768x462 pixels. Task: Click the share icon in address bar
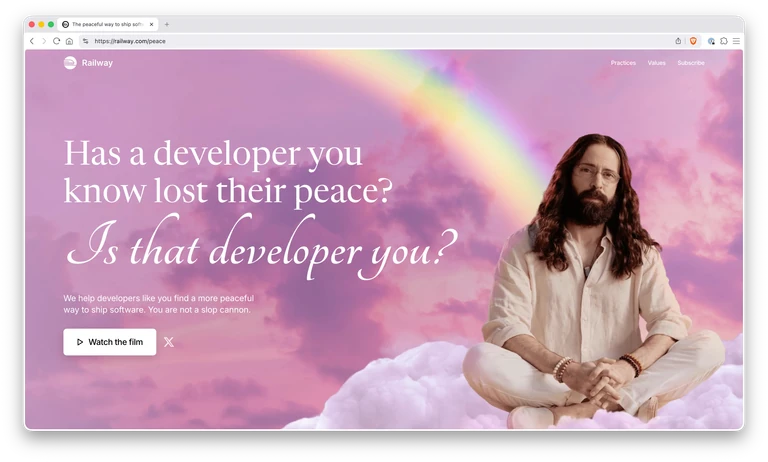pos(678,41)
